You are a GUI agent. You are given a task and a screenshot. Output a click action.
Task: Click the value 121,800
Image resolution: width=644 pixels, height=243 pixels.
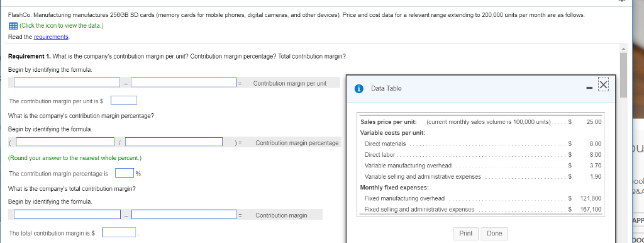coord(591,198)
